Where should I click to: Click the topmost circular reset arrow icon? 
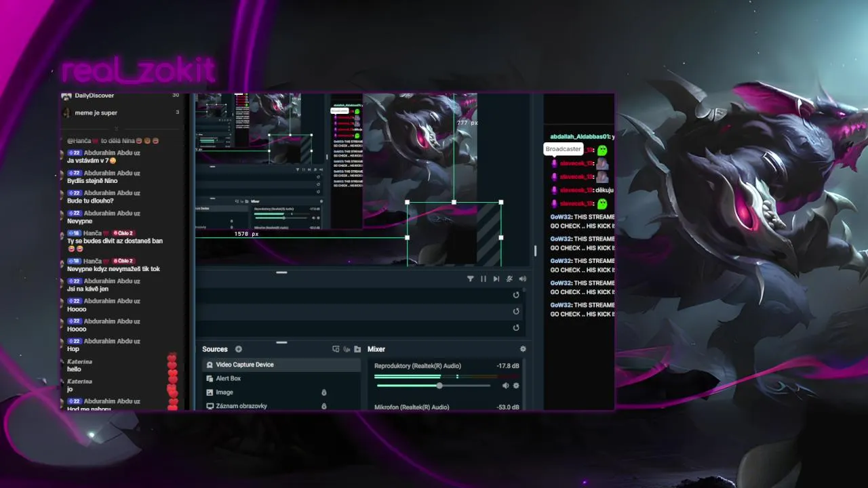516,295
